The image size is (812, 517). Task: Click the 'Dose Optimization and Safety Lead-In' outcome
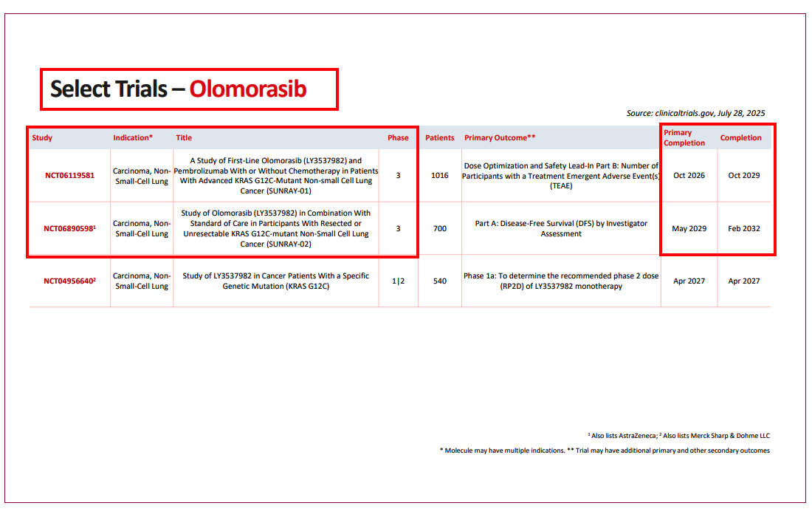click(561, 176)
